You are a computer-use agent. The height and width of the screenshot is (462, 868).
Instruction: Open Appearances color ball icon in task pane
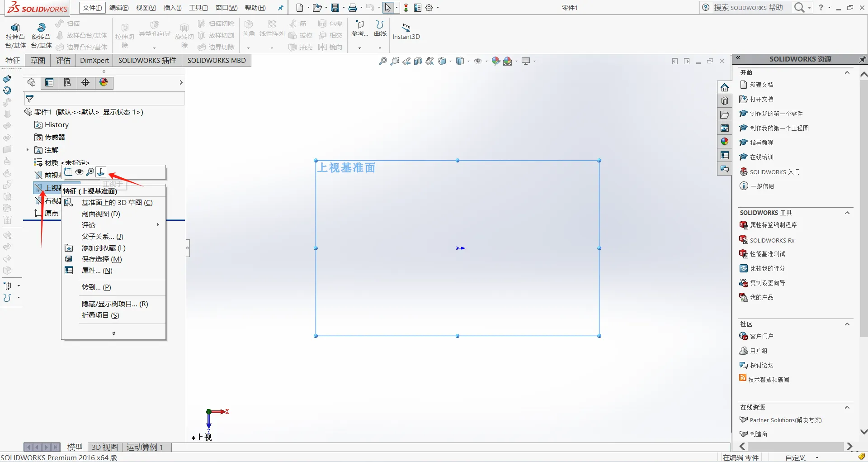(x=725, y=142)
